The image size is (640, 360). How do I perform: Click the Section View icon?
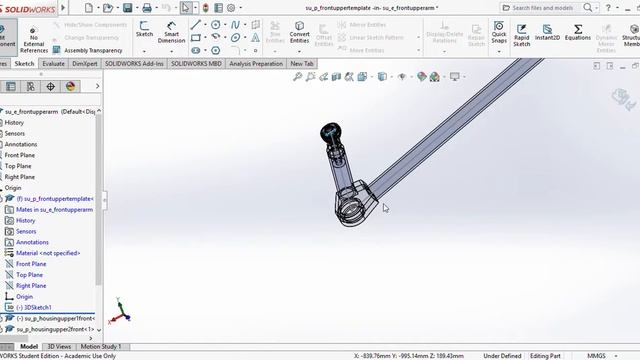[x=336, y=76]
